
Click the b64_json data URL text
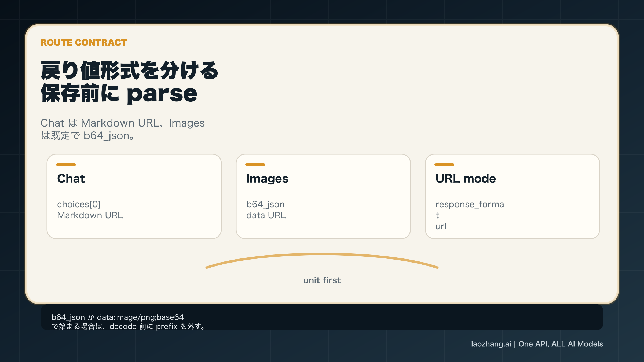point(266,210)
